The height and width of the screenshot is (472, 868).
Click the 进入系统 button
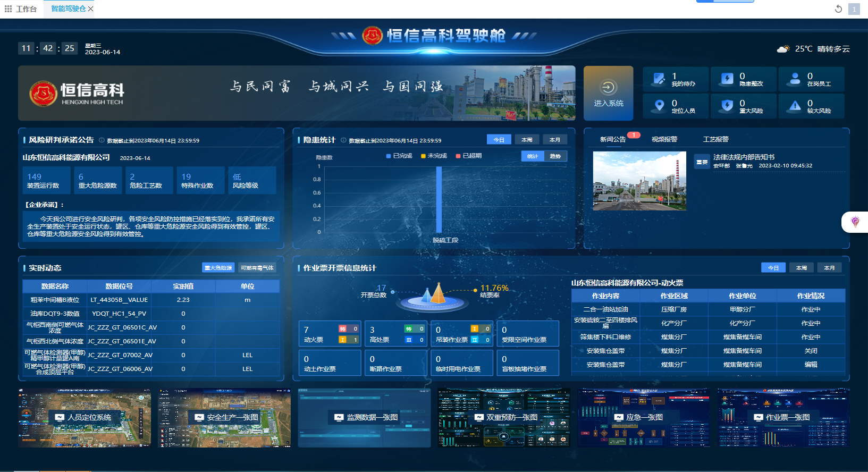(608, 93)
